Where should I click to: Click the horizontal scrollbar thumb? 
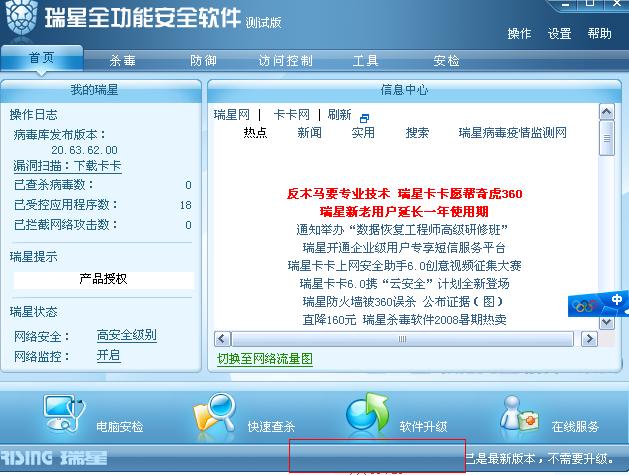(x=402, y=339)
